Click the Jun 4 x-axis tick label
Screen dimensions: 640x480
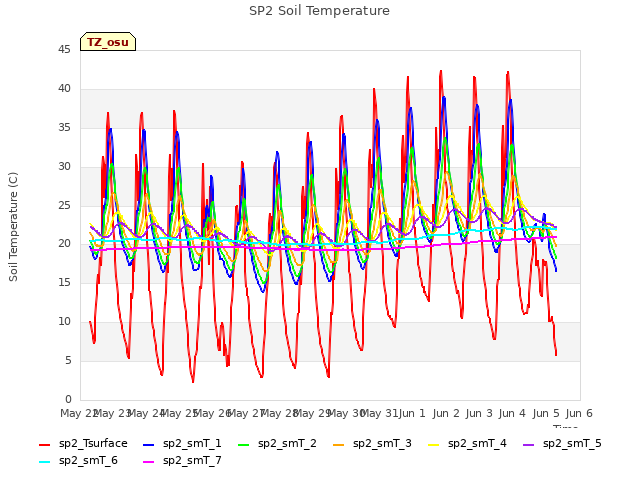(512, 413)
